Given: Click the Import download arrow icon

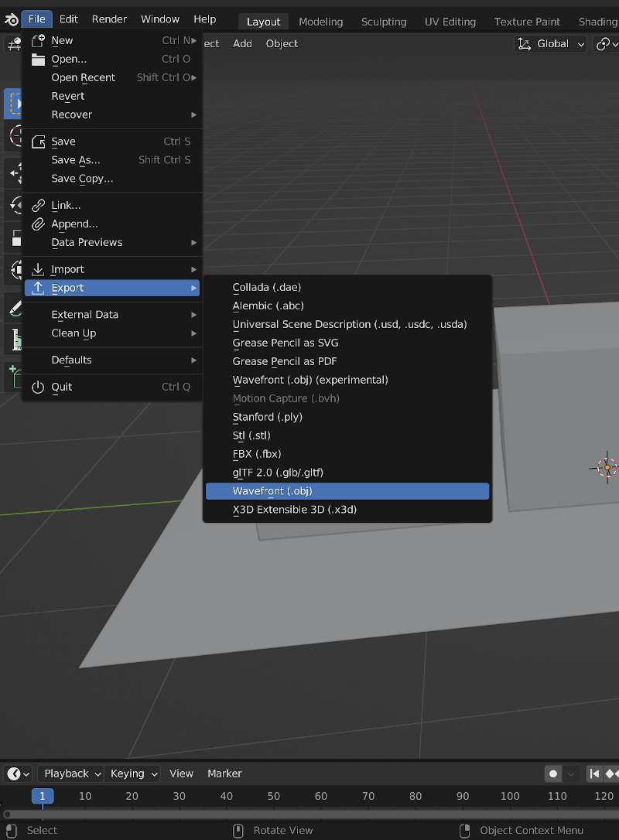Looking at the screenshot, I should 38,269.
